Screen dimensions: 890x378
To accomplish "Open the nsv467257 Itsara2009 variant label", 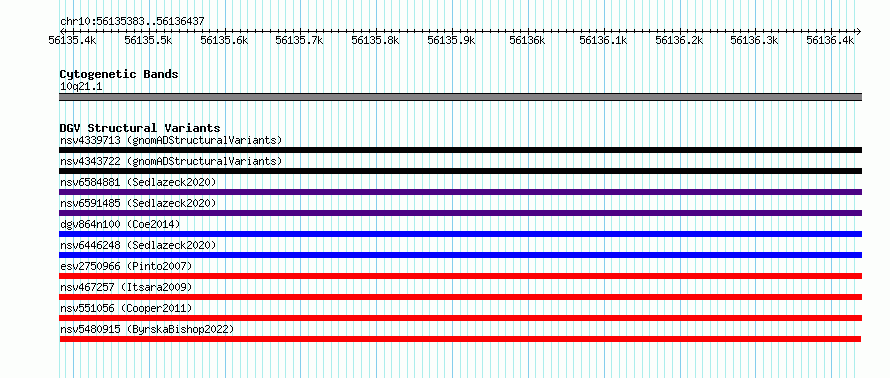I will (126, 287).
